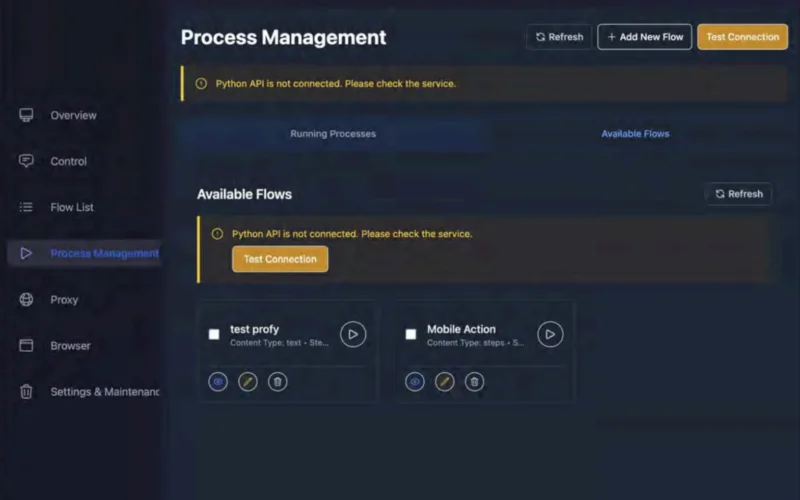Viewport: 800px width, 500px height.
Task: Click the Control chat icon in sidebar
Action: coord(27,161)
